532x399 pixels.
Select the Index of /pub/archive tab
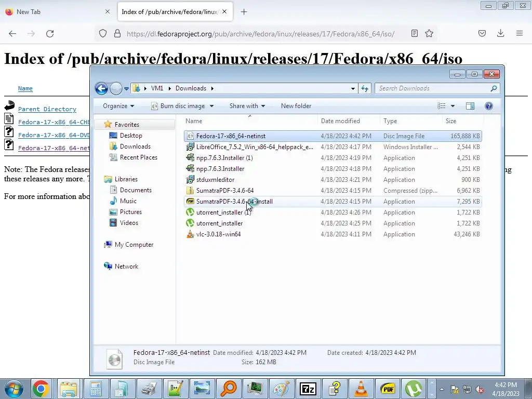169,12
